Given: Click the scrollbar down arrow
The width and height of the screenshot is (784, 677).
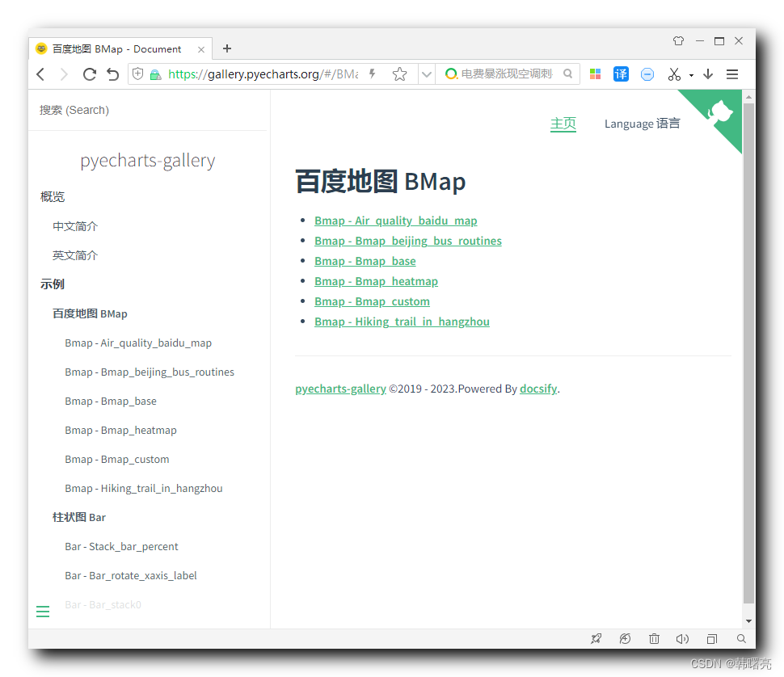Looking at the screenshot, I should [x=748, y=621].
